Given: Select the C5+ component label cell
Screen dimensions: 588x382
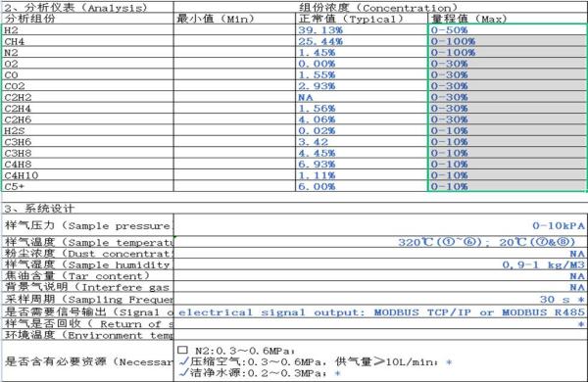Looking at the screenshot, I should tap(88, 186).
